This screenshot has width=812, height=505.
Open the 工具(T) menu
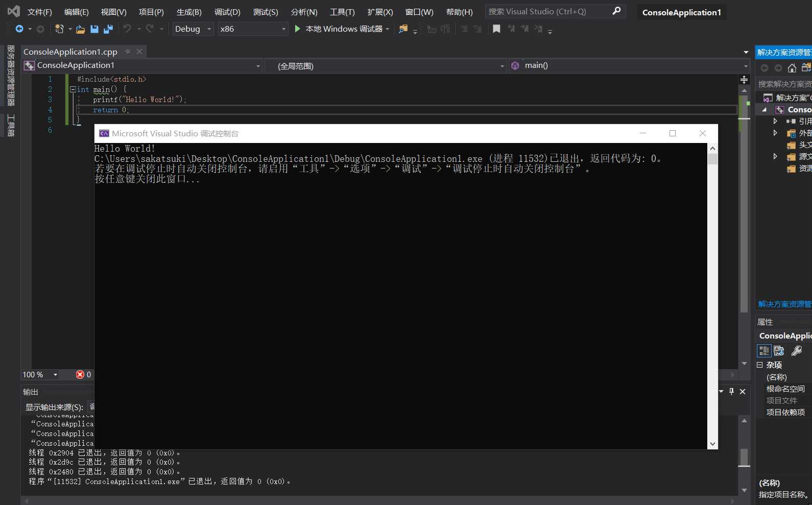click(x=342, y=12)
